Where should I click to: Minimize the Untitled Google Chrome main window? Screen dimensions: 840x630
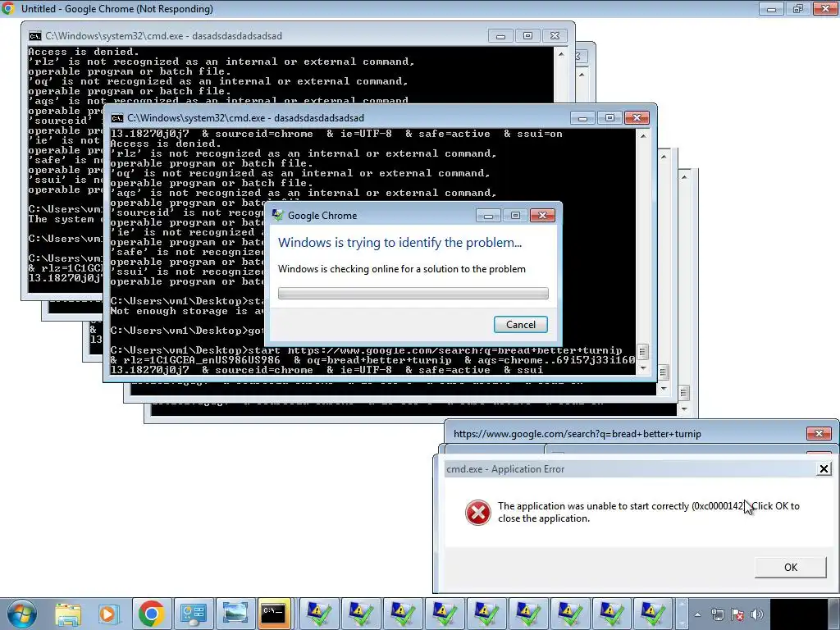pos(771,8)
